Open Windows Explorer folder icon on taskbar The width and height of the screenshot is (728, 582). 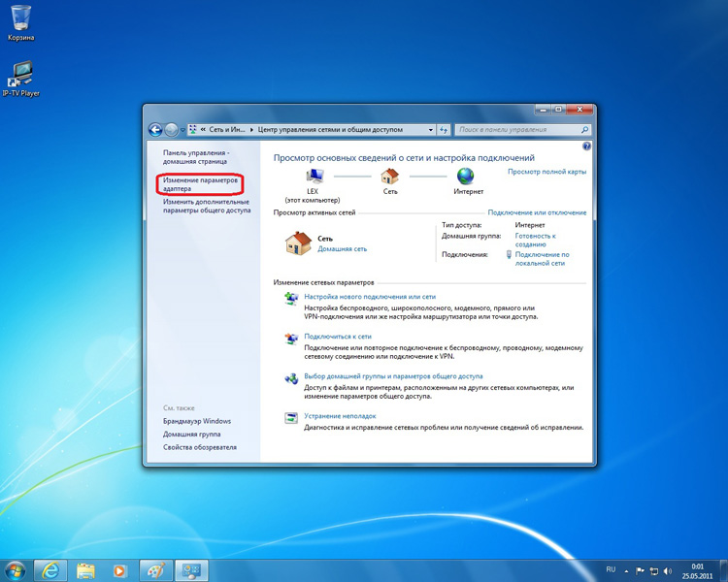(x=85, y=570)
